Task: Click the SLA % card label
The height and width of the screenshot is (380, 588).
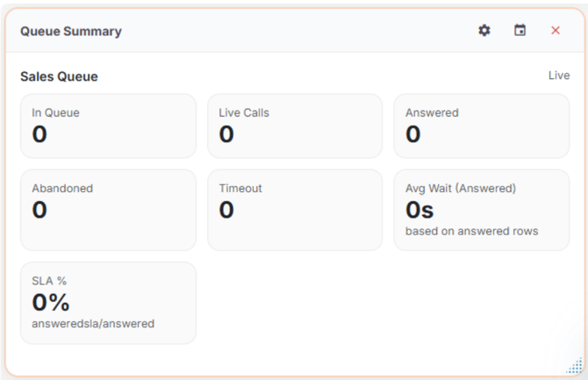Action: (x=49, y=281)
